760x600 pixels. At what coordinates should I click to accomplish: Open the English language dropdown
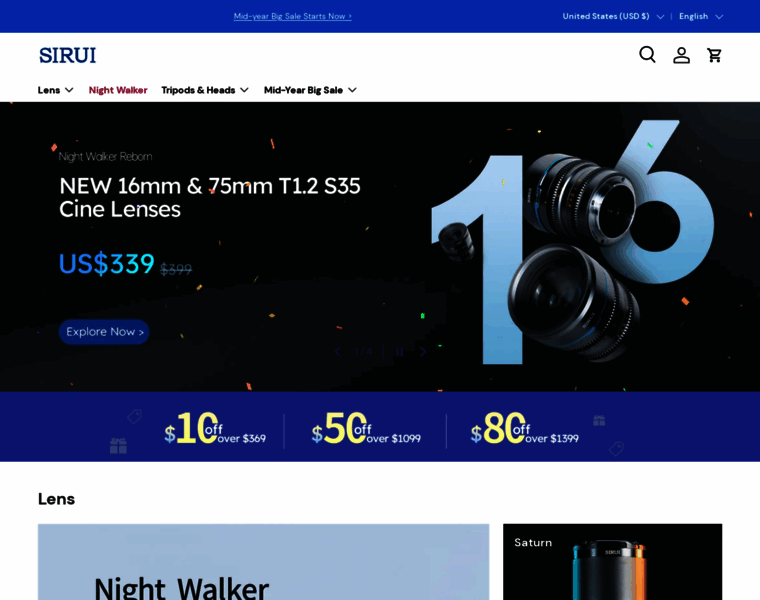[701, 16]
